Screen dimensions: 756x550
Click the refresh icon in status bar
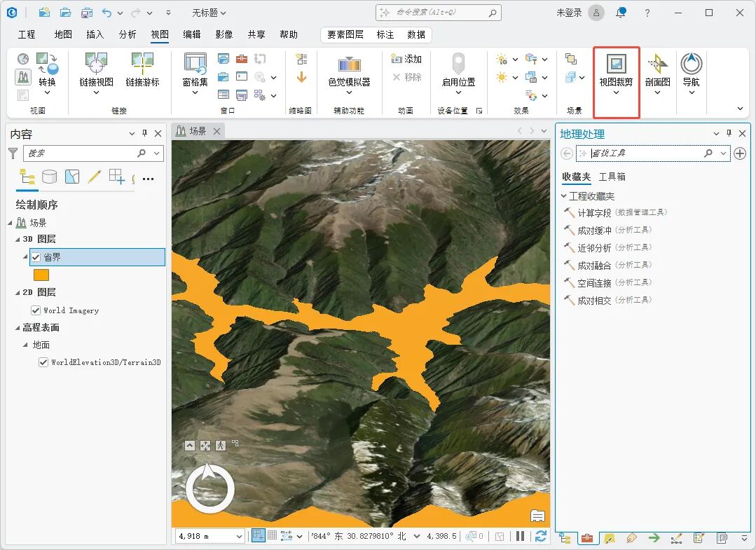pyautogui.click(x=540, y=536)
